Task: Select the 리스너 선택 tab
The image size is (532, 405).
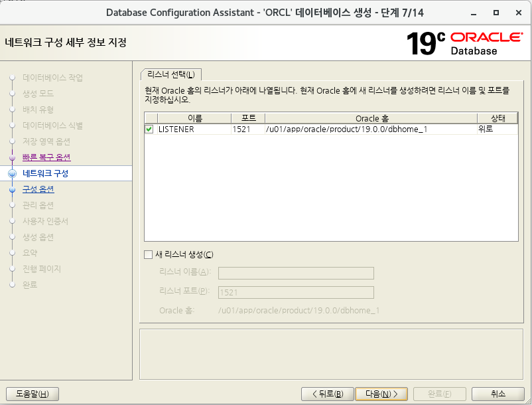Action: 171,74
